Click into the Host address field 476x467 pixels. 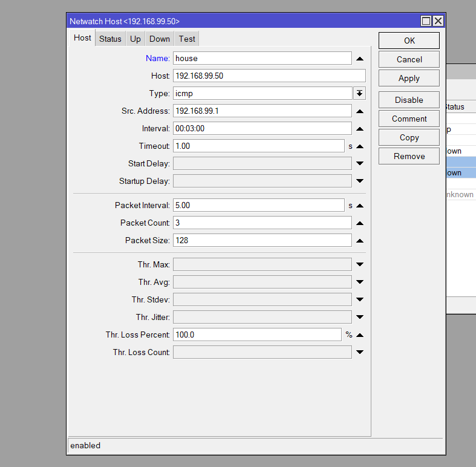269,76
